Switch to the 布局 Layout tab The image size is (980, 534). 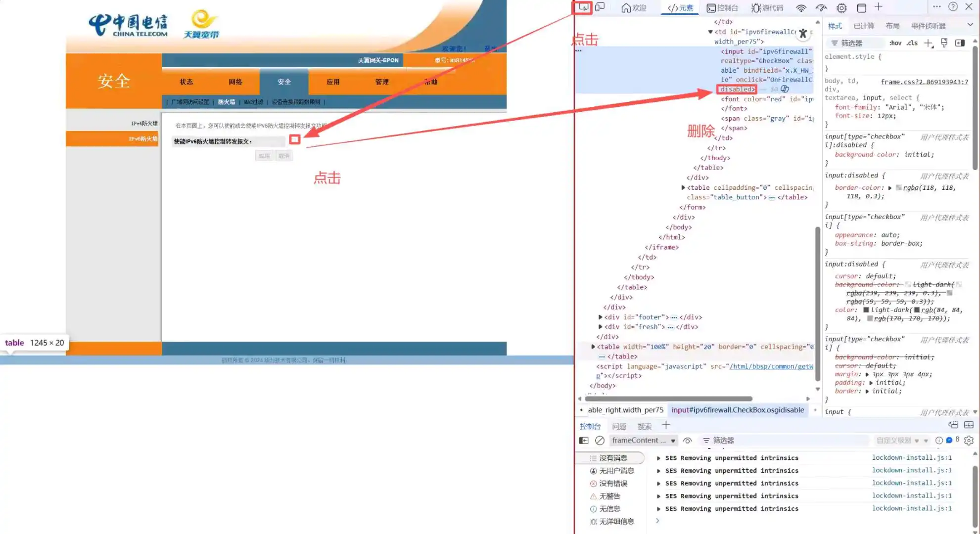892,26
